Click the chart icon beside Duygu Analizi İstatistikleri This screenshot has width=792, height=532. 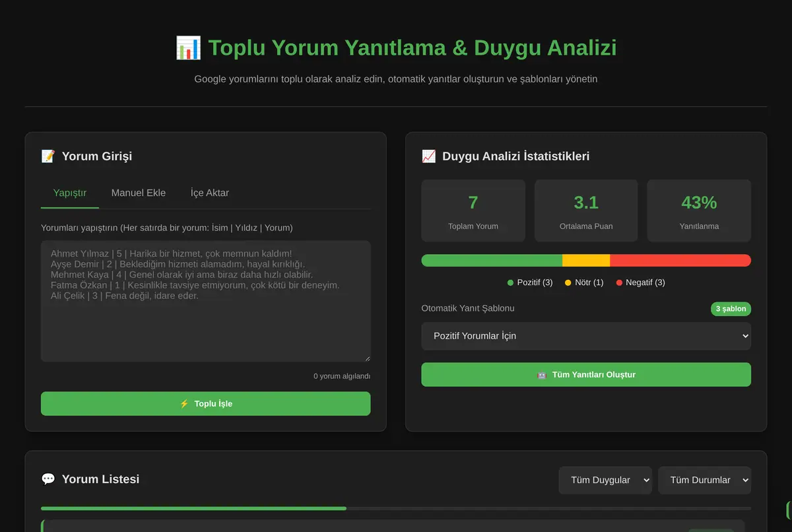[x=428, y=156]
